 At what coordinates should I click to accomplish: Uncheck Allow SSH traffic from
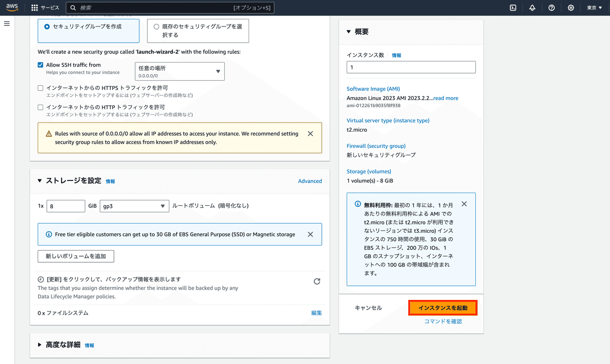(41, 65)
